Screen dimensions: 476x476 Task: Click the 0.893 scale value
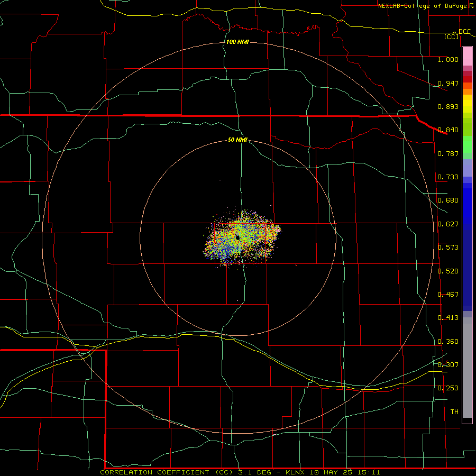pos(448,106)
